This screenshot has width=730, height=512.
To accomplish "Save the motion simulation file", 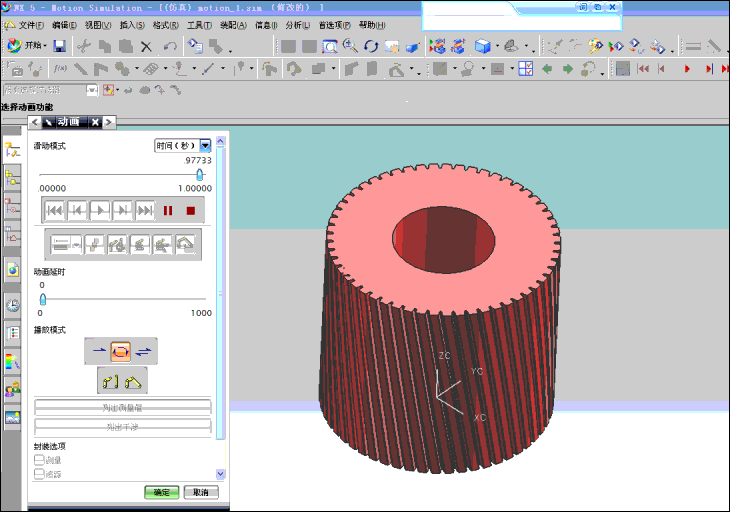I will pyautogui.click(x=59, y=46).
